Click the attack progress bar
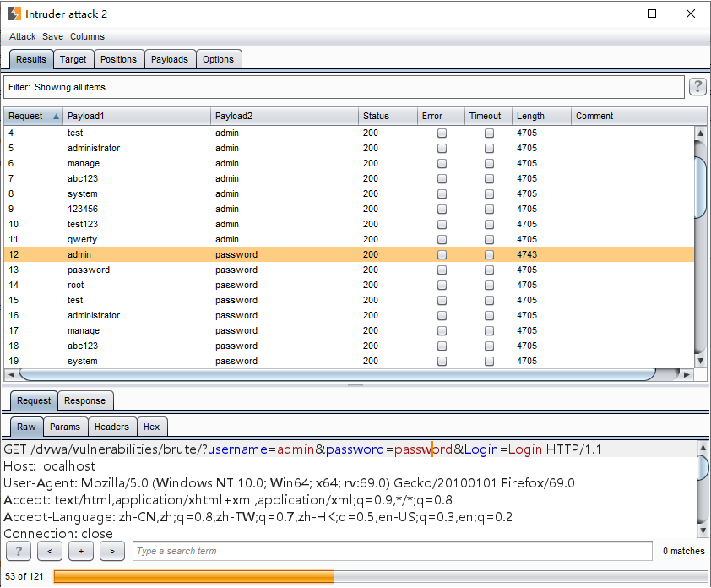The height and width of the screenshot is (588, 711). [381, 577]
